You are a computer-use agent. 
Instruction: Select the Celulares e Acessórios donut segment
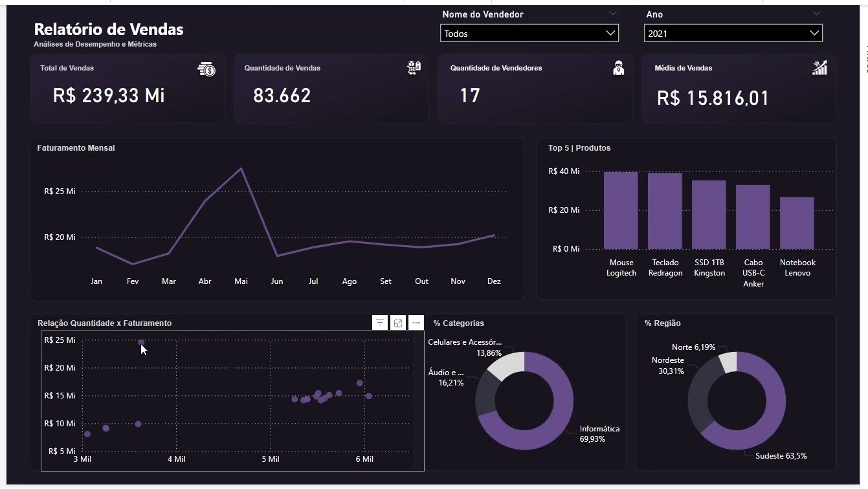click(508, 365)
